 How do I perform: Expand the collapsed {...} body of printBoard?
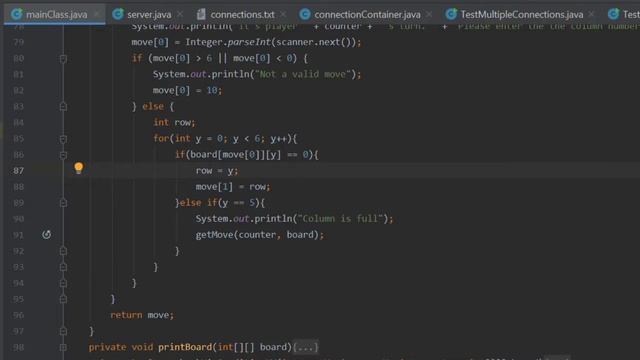[x=306, y=347]
